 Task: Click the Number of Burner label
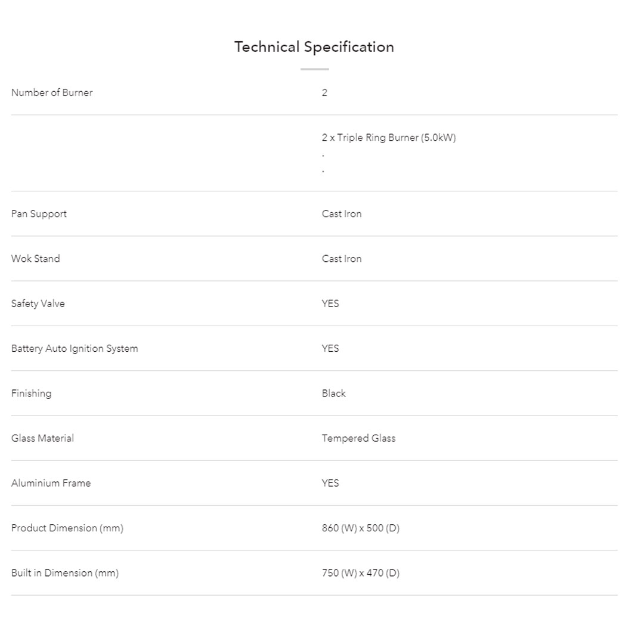point(52,92)
